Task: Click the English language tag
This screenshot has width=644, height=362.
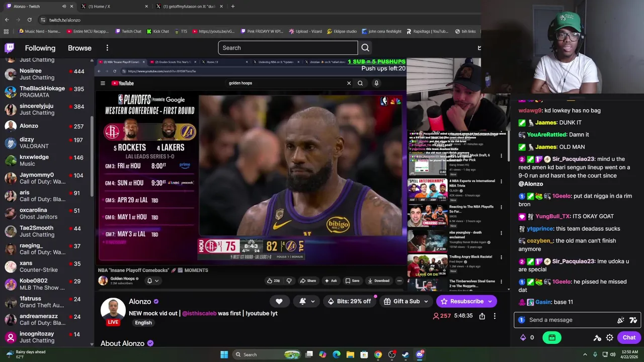Action: [143, 323]
